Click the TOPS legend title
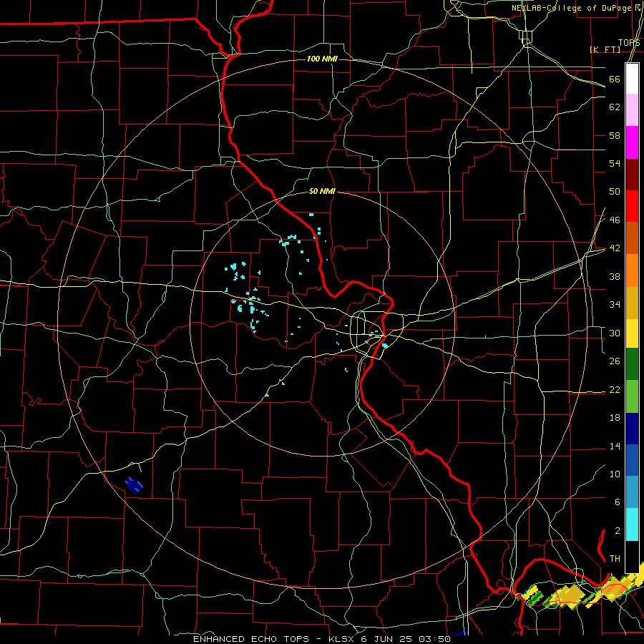644x644 pixels. [x=629, y=42]
